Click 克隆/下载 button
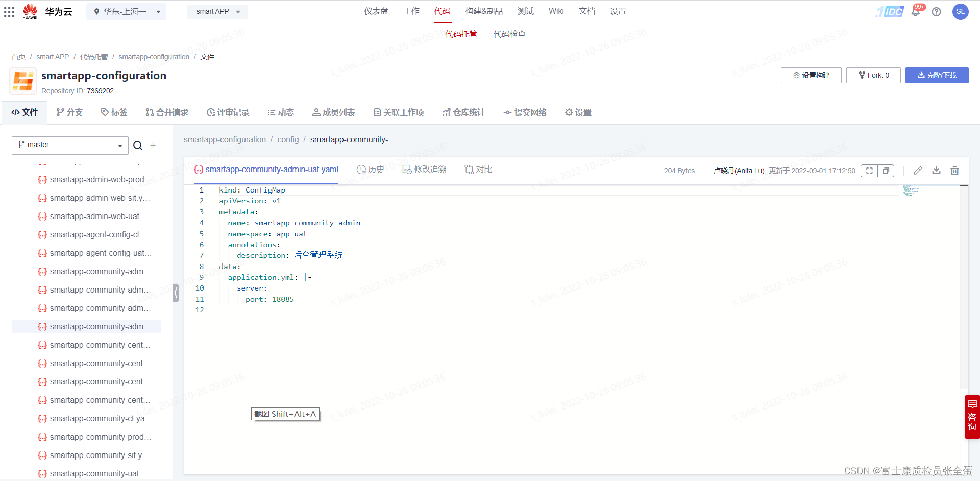Image resolution: width=980 pixels, height=481 pixels. [937, 75]
